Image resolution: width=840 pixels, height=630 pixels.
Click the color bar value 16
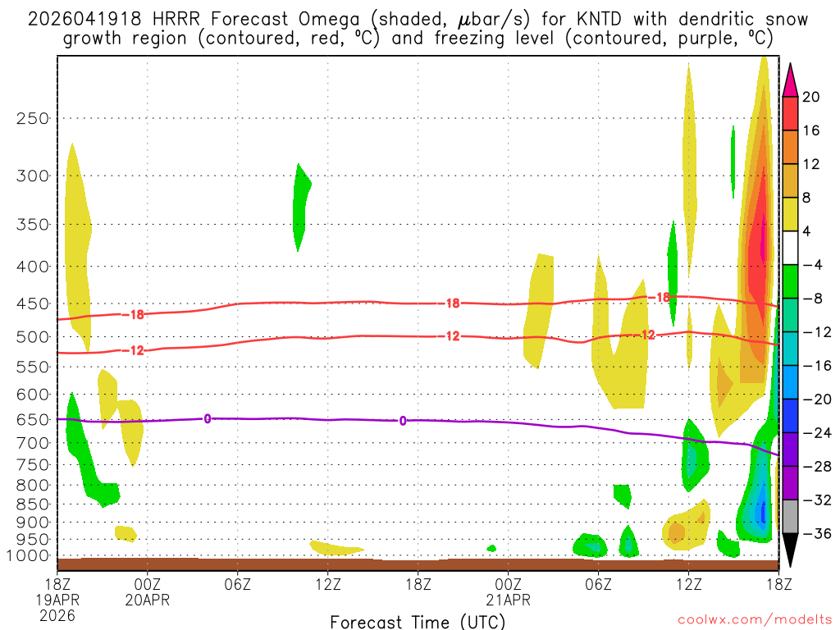[811, 130]
